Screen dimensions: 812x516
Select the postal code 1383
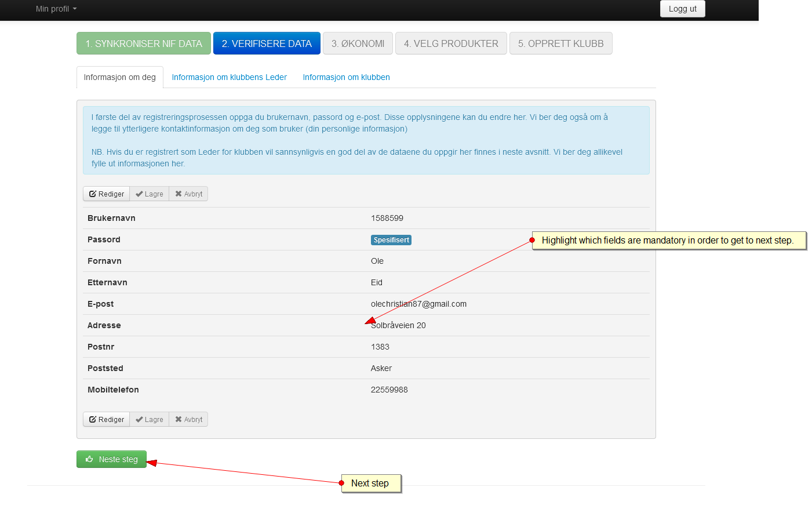(380, 347)
